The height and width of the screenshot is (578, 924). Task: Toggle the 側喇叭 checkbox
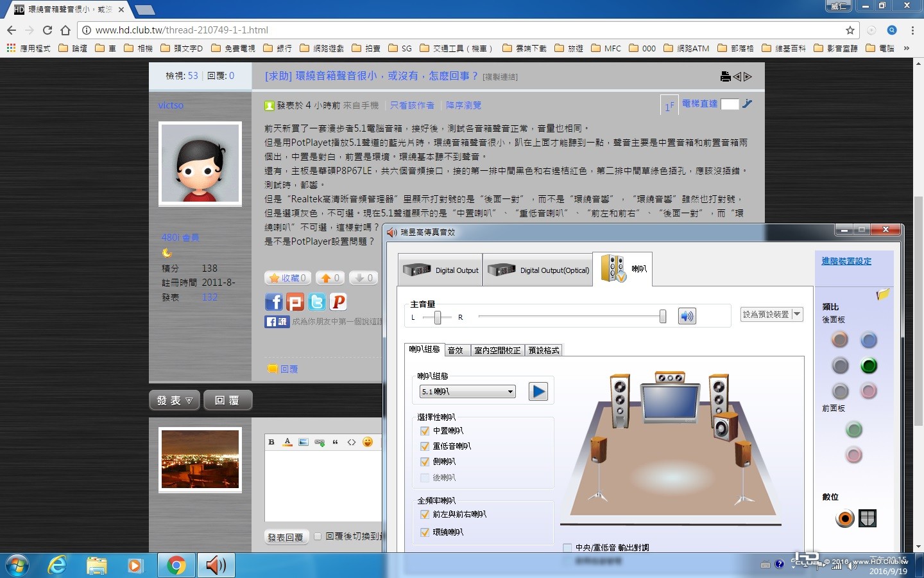(x=424, y=462)
